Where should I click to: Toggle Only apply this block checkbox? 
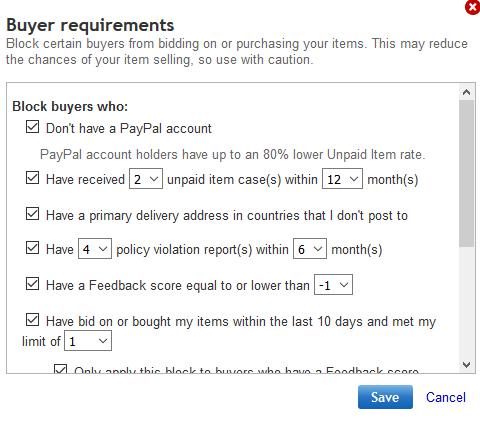pyautogui.click(x=60, y=369)
